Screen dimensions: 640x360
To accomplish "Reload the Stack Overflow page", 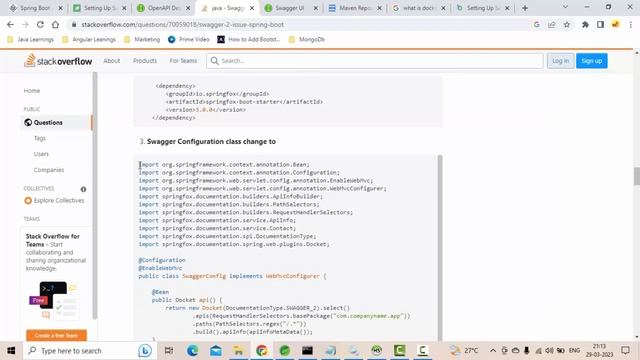I will [40, 25].
